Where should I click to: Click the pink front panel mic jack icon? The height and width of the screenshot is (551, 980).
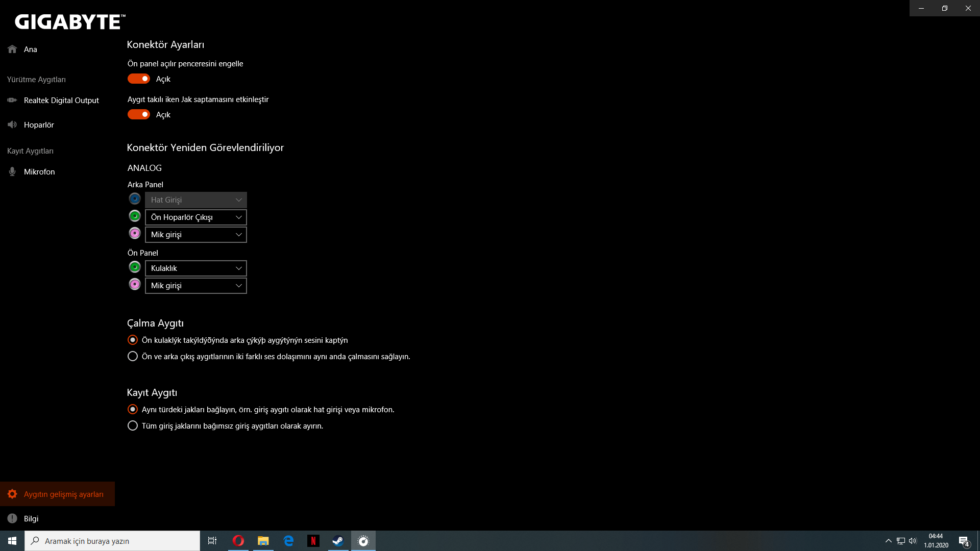(x=135, y=285)
